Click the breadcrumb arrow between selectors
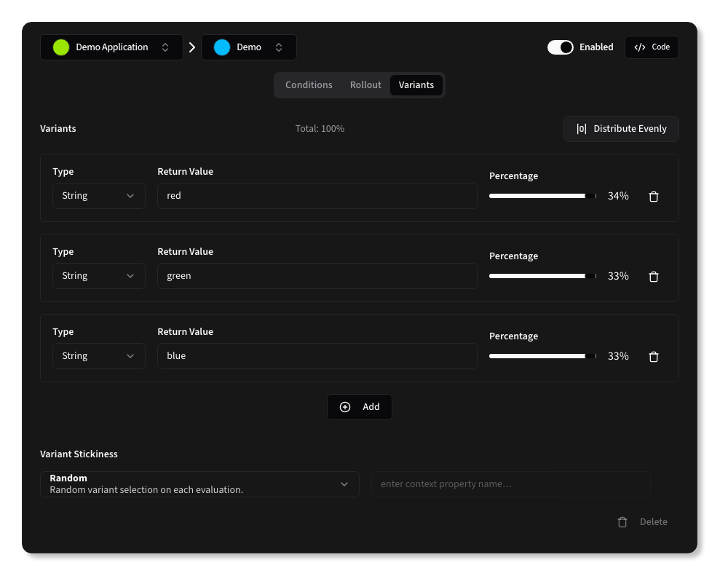The height and width of the screenshot is (584, 728). 192,47
